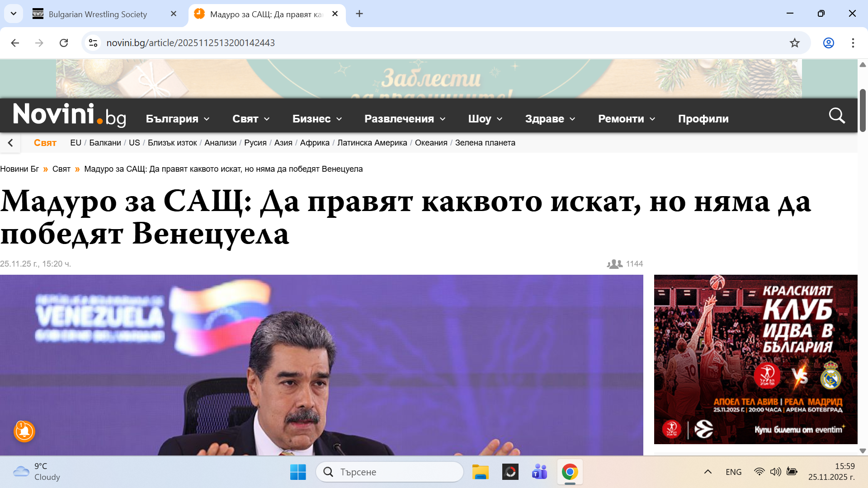Open the Профили menu item
This screenshot has height=488, width=868.
click(x=703, y=119)
